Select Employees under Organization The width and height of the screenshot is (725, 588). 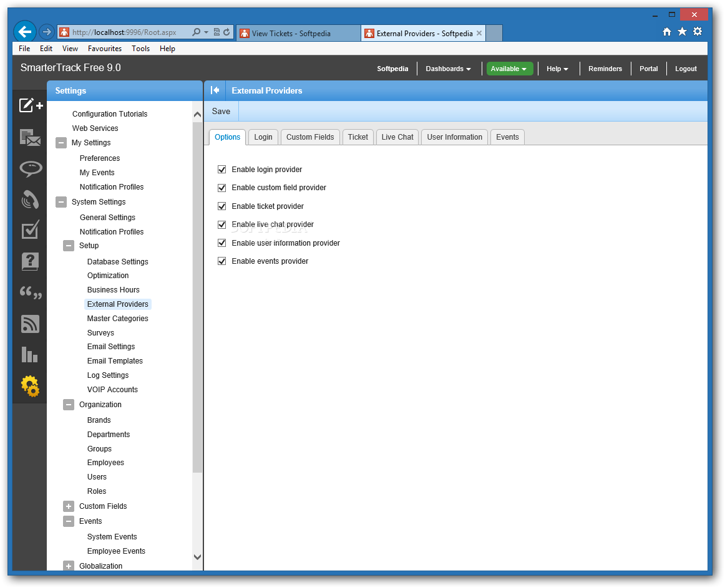click(x=105, y=463)
